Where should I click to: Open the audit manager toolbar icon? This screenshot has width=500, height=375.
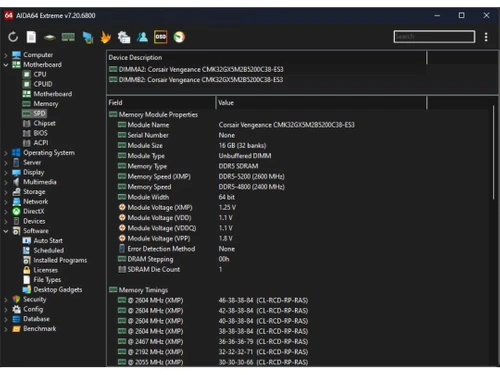(x=124, y=37)
